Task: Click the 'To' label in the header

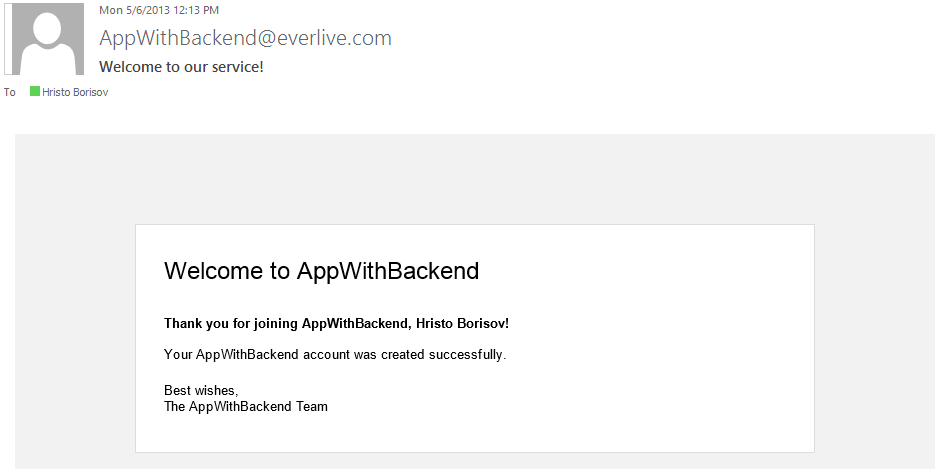Action: pos(10,92)
